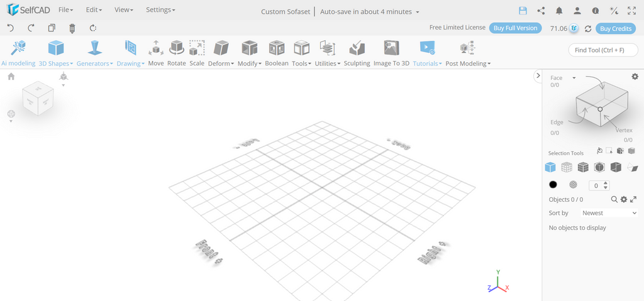Open the Face selection dropdown arrow

(574, 78)
